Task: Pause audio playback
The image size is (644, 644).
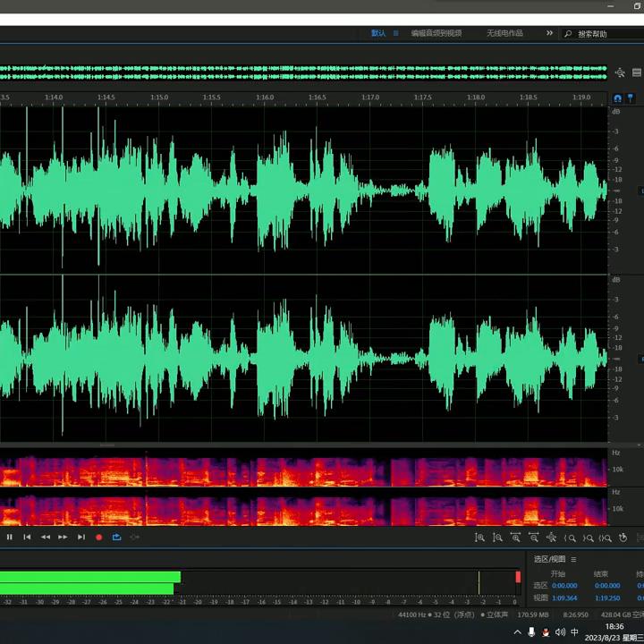Action: pos(10,537)
